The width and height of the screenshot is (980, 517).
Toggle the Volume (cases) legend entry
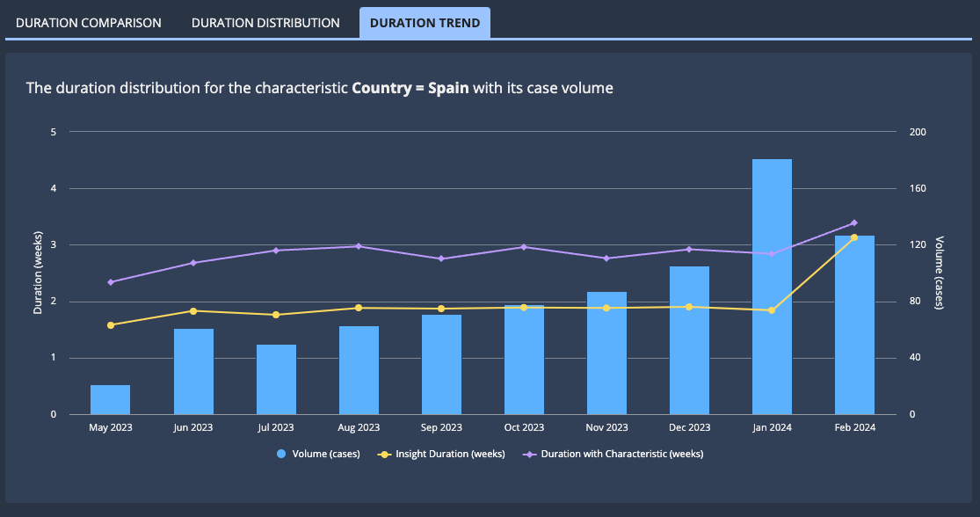[318, 454]
